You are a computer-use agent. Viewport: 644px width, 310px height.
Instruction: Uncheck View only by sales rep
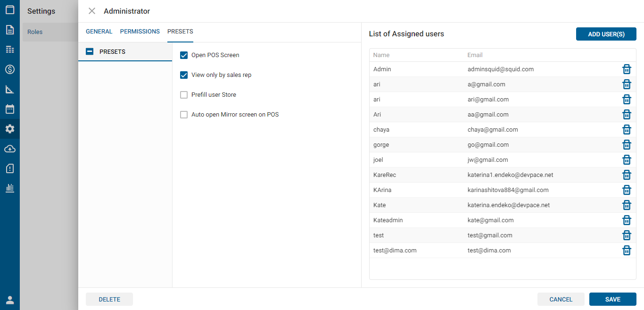pyautogui.click(x=184, y=75)
